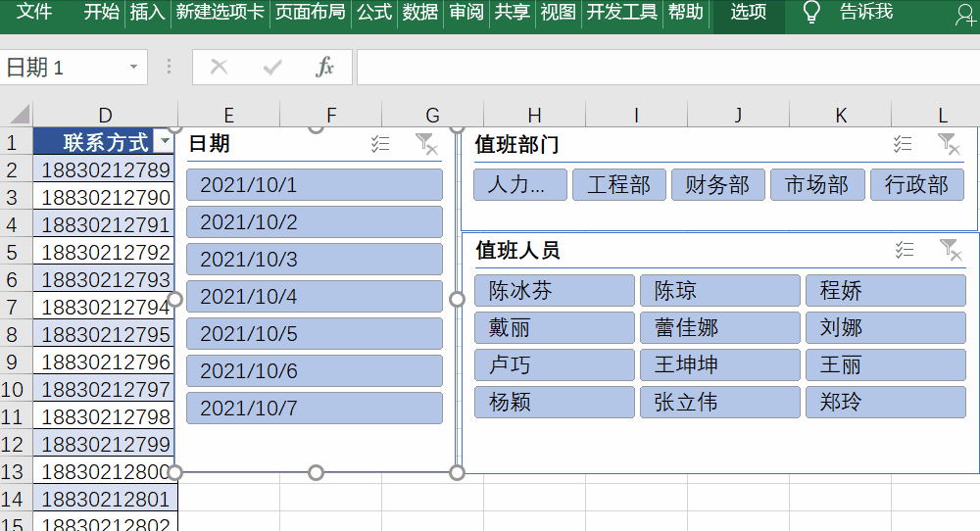
Task: Filter by date 2021/10/5
Action: pyautogui.click(x=315, y=334)
